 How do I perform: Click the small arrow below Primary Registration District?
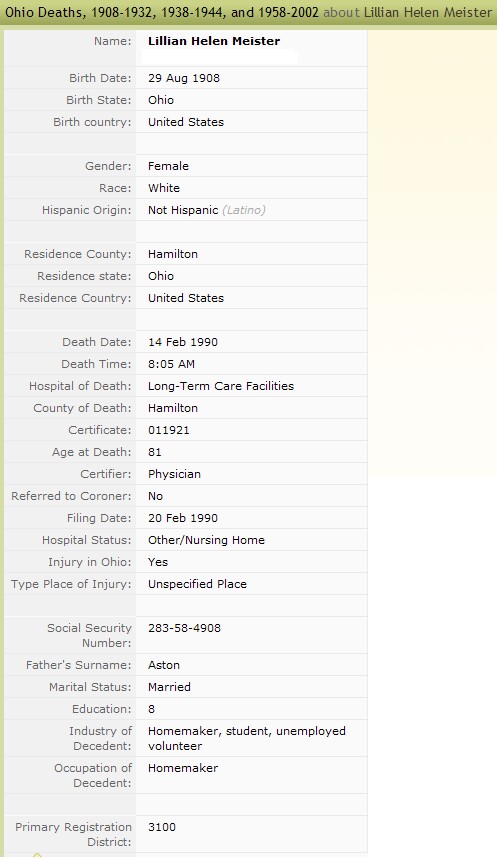click(x=37, y=855)
